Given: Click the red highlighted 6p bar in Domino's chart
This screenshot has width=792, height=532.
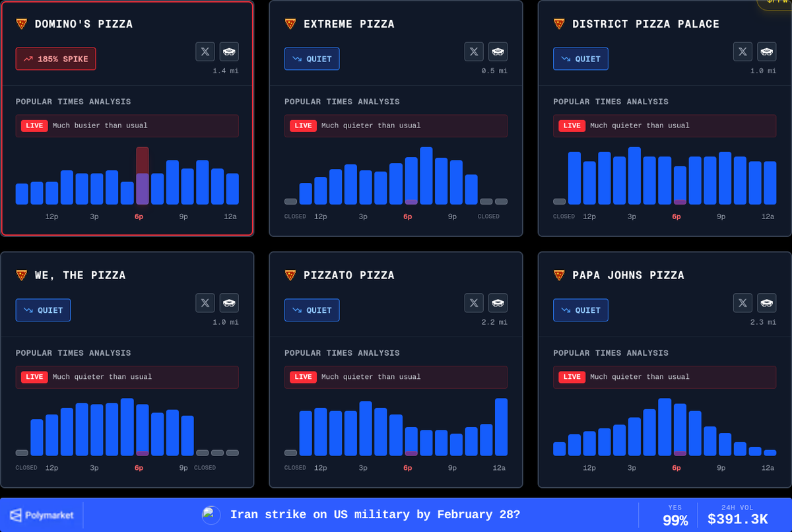Looking at the screenshot, I should click(x=143, y=176).
